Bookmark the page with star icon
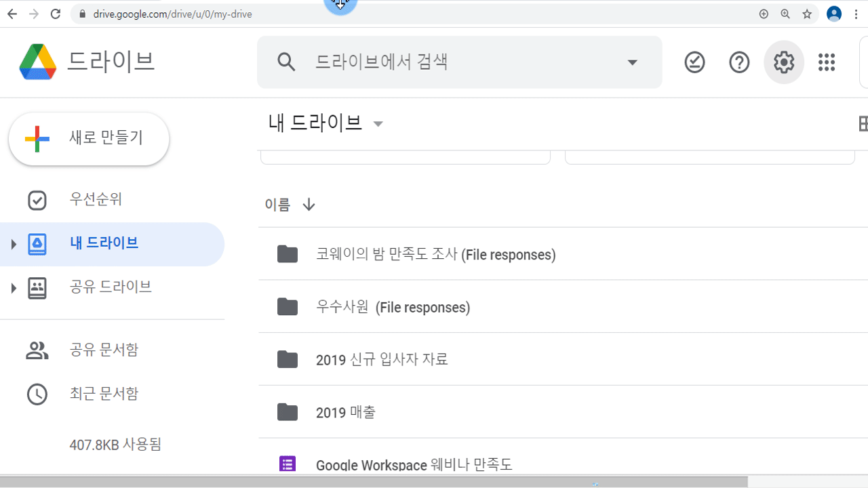 [x=807, y=14]
